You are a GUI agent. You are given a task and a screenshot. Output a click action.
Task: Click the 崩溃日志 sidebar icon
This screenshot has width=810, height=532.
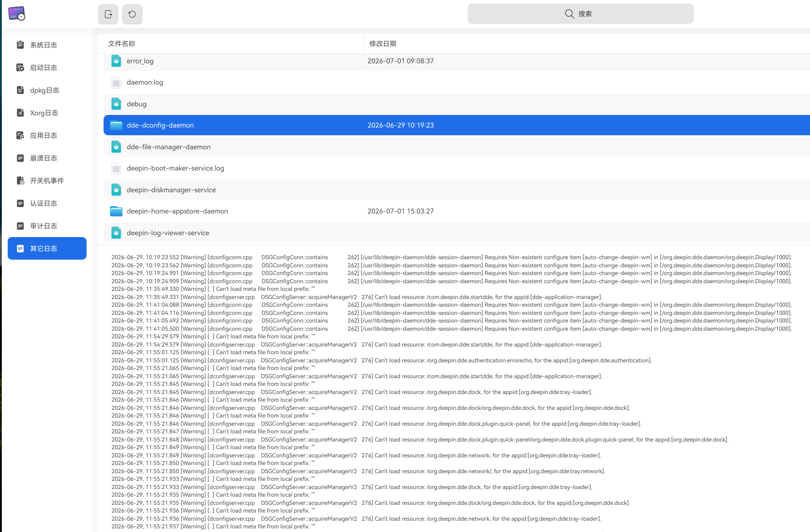20,158
